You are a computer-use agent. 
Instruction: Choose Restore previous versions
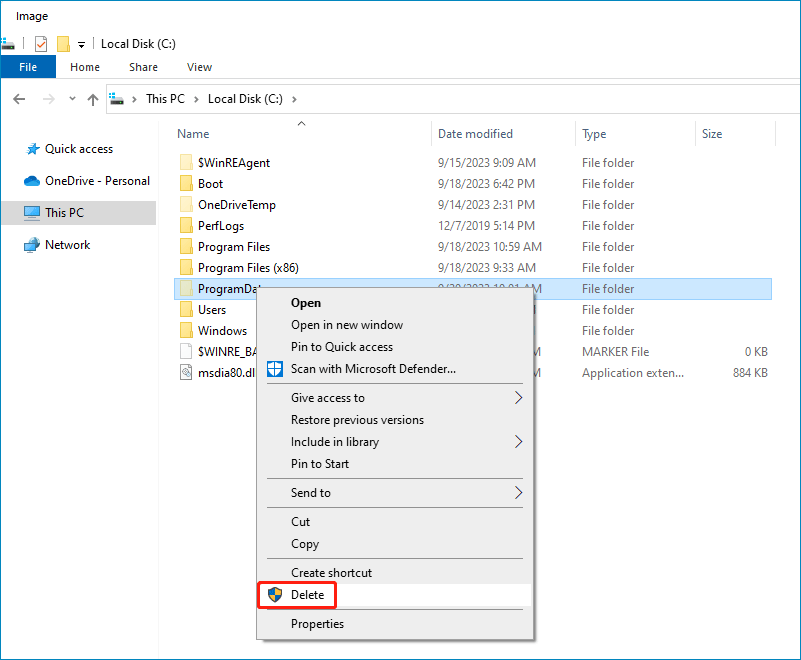[x=394, y=420]
